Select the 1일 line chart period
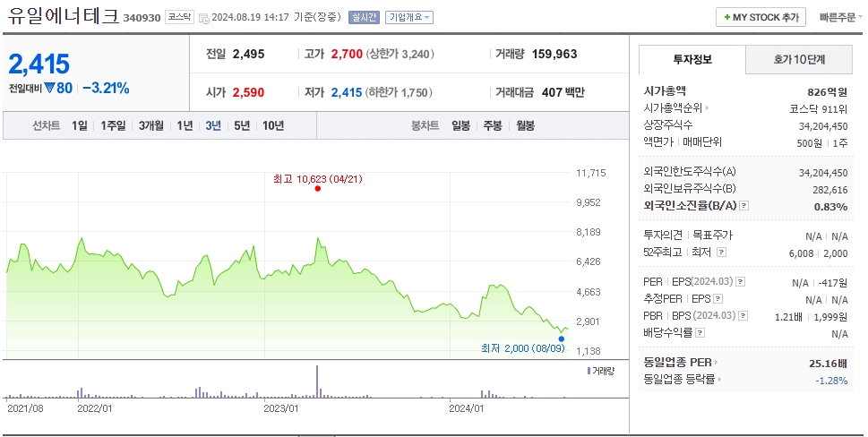The height and width of the screenshot is (437, 868). click(x=80, y=125)
